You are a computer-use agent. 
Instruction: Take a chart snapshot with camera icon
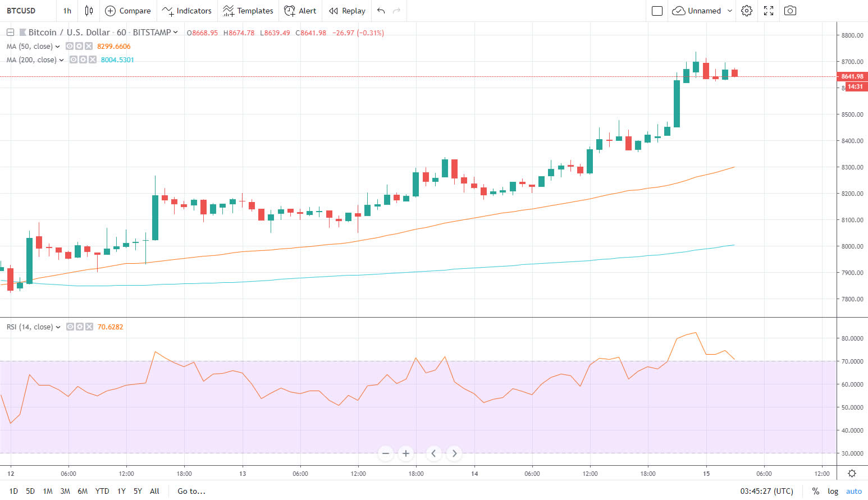click(790, 11)
